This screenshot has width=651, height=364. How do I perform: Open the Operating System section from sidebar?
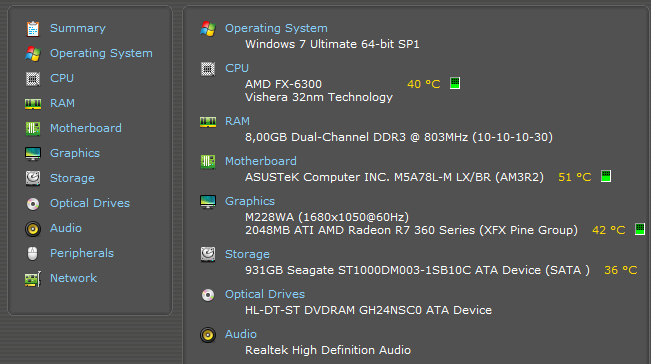(x=101, y=53)
